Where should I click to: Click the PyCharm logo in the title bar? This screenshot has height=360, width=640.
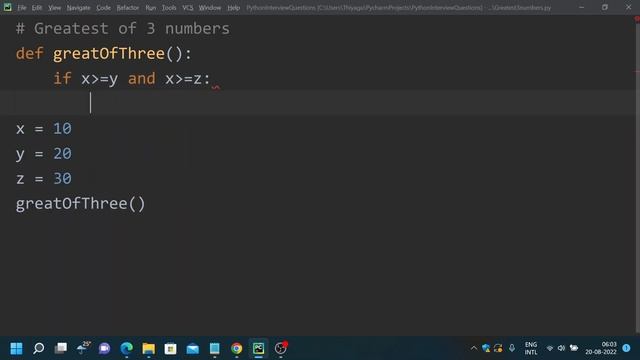click(x=7, y=7)
